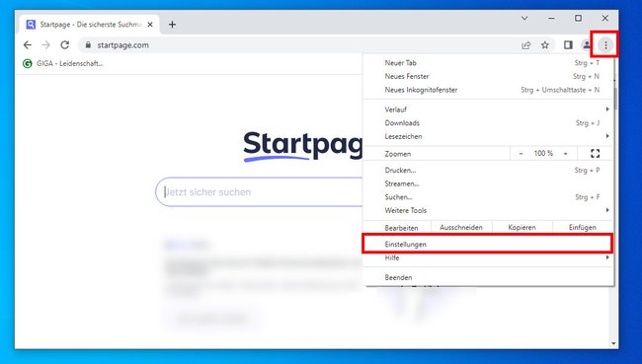Click the Kopieren button
The width and height of the screenshot is (642, 364).
pyautogui.click(x=522, y=228)
